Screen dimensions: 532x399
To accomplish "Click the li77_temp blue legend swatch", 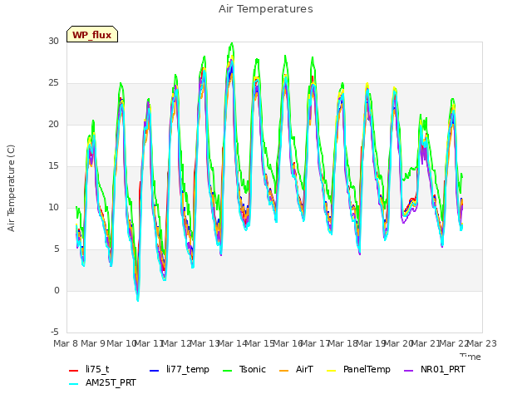I will coord(154,371).
